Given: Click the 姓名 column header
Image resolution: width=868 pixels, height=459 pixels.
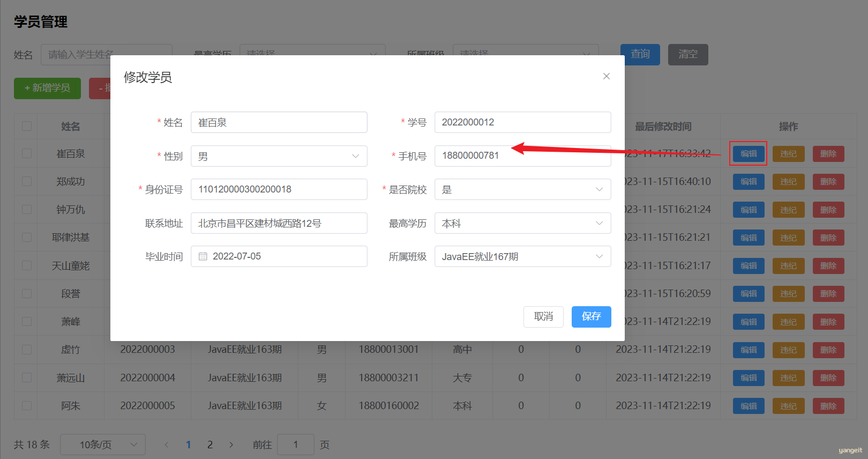Looking at the screenshot, I should pos(71,127).
